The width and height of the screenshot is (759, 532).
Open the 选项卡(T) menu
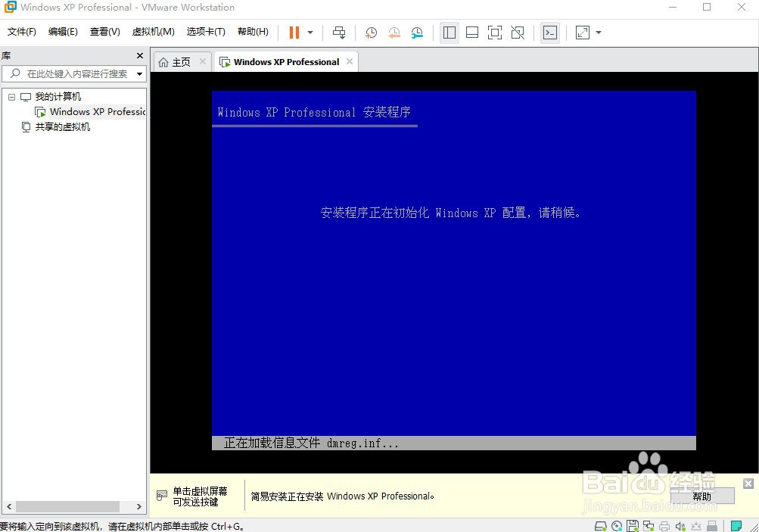coord(206,32)
